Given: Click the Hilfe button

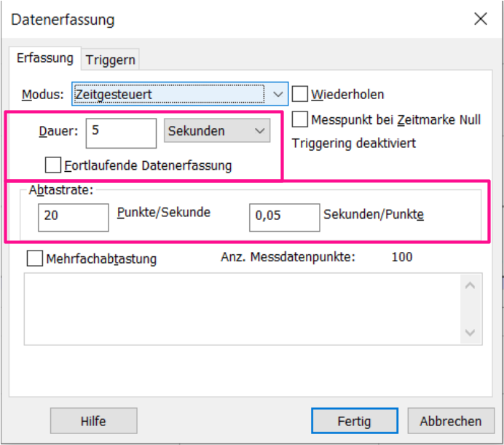Looking at the screenshot, I should pos(93,420).
